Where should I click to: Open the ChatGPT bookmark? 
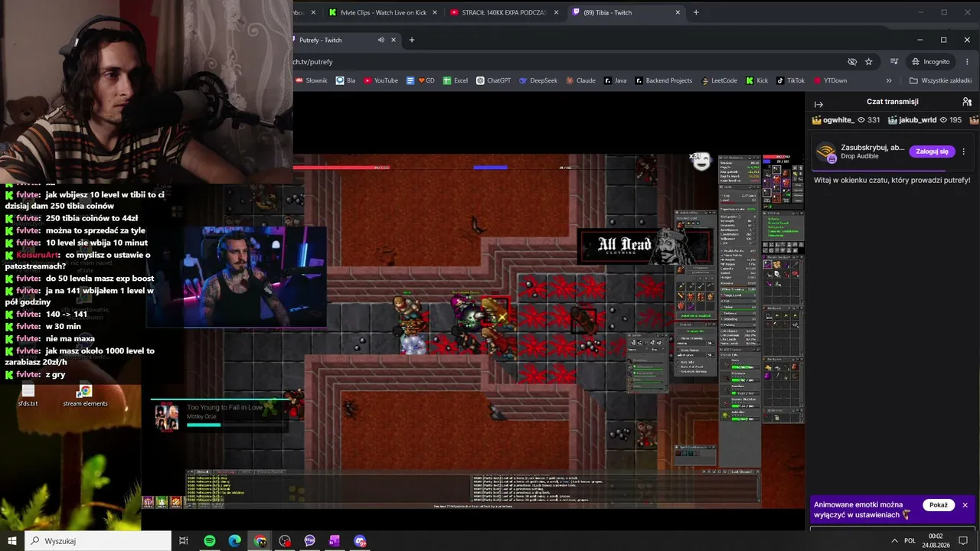click(x=493, y=80)
